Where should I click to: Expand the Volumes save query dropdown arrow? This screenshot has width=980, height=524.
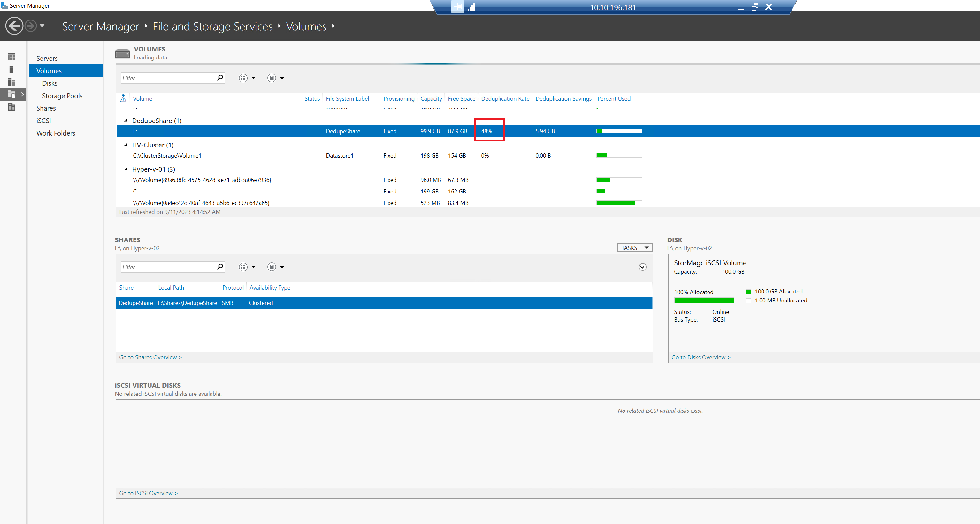pyautogui.click(x=282, y=78)
